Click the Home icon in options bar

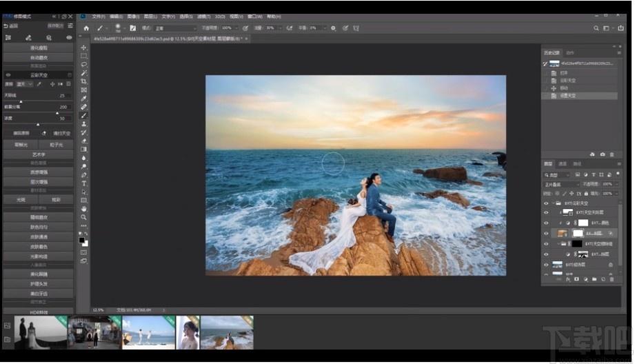click(x=86, y=28)
